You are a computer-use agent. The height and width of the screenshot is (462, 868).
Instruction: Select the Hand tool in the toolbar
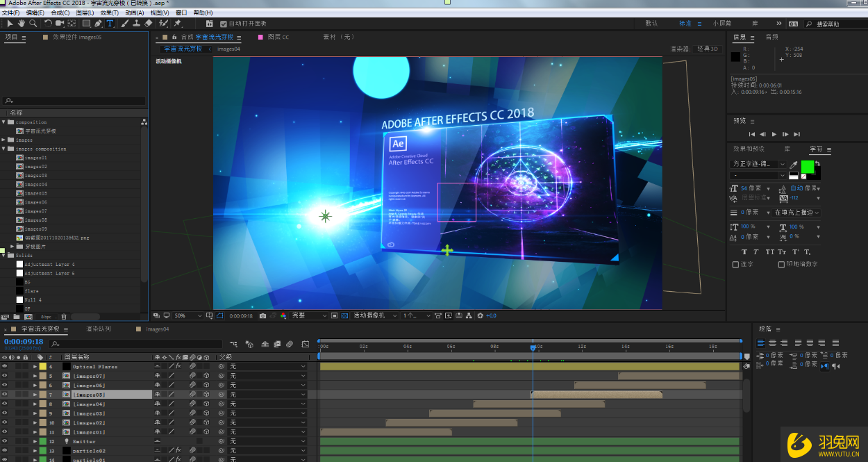pyautogui.click(x=21, y=23)
